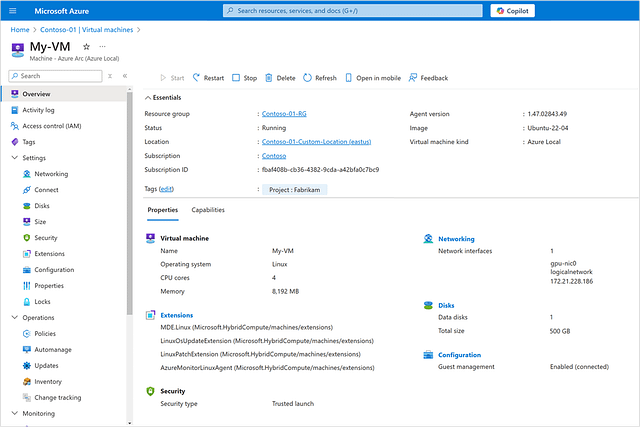Collapse the Essentials panel
This screenshot has width=640, height=427.
click(148, 97)
